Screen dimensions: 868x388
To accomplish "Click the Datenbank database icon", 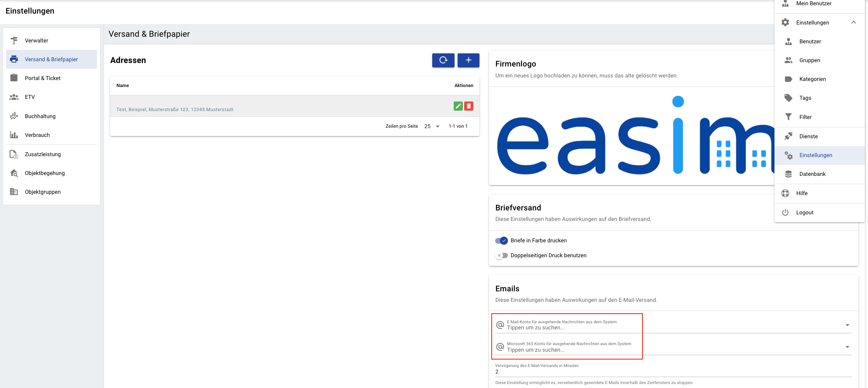I will click(788, 174).
